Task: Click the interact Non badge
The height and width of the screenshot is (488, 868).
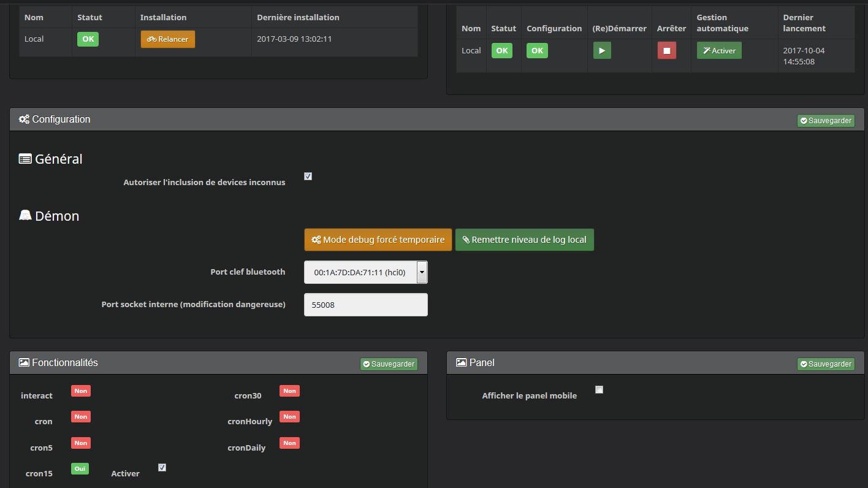Action: [81, 391]
